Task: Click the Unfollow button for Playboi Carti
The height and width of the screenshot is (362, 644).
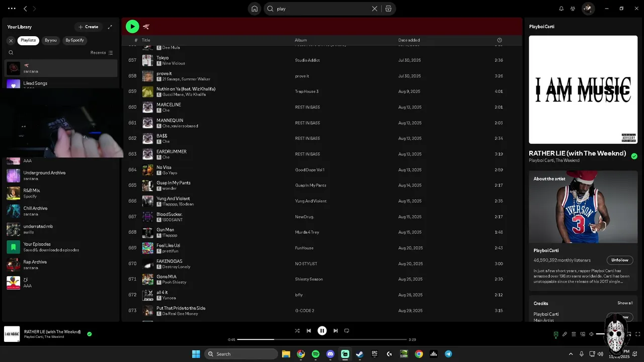Action: [620, 260]
